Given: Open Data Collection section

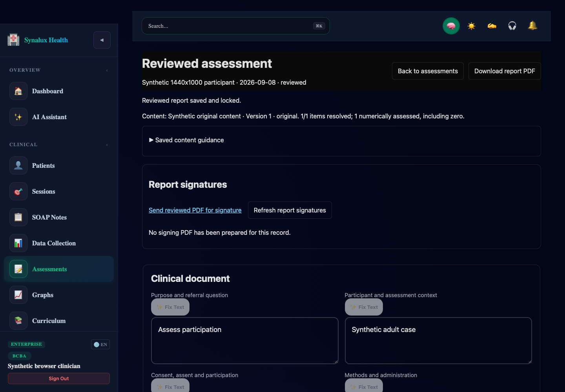Looking at the screenshot, I should click(x=59, y=243).
